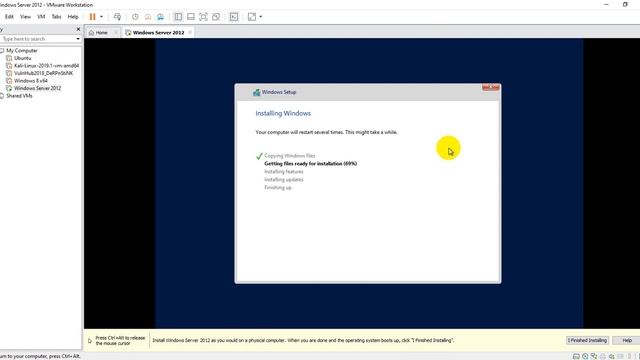Click the library search field
This screenshot has height=360, width=640.
38,39
